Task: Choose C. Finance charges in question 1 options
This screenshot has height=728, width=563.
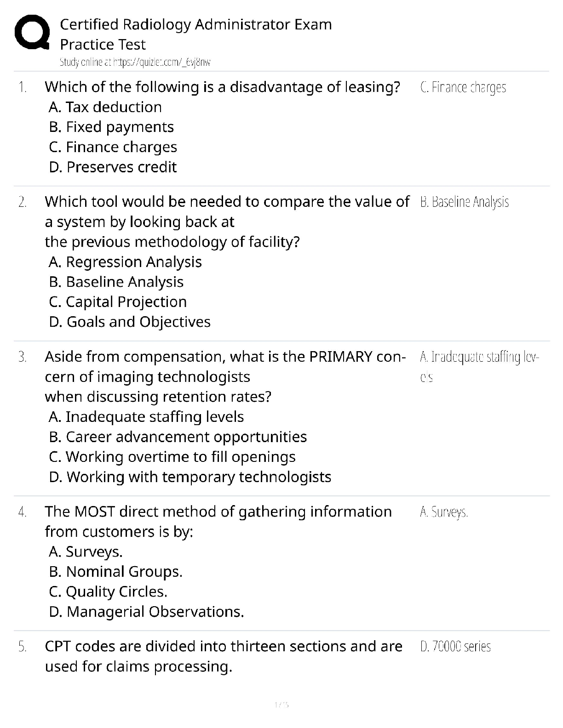Action: click(113, 147)
